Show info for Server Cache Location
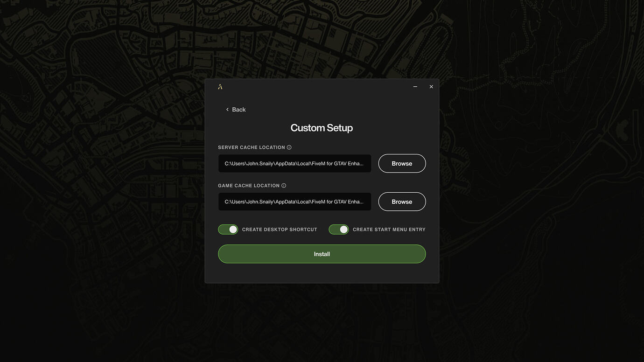The height and width of the screenshot is (362, 644). click(289, 147)
